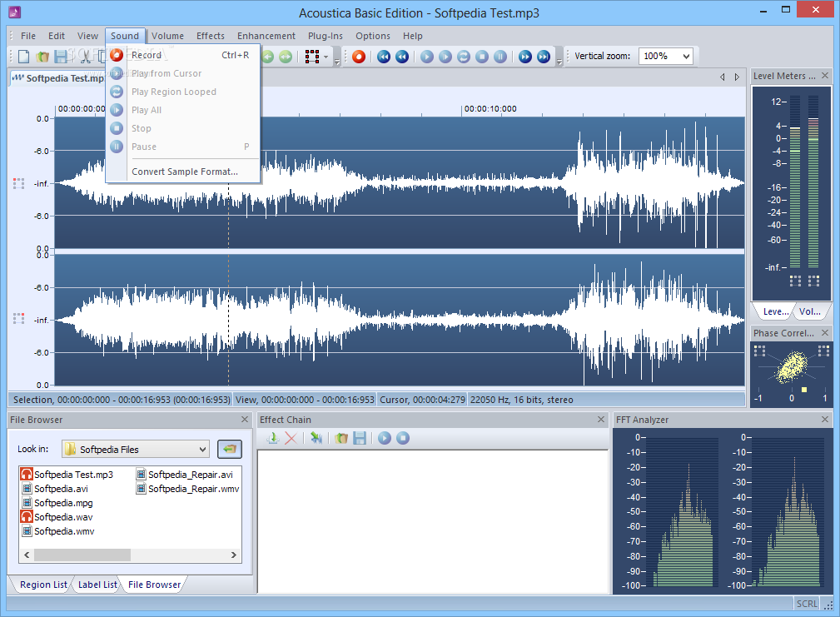Close the Phase Correlation panel

tap(825, 332)
